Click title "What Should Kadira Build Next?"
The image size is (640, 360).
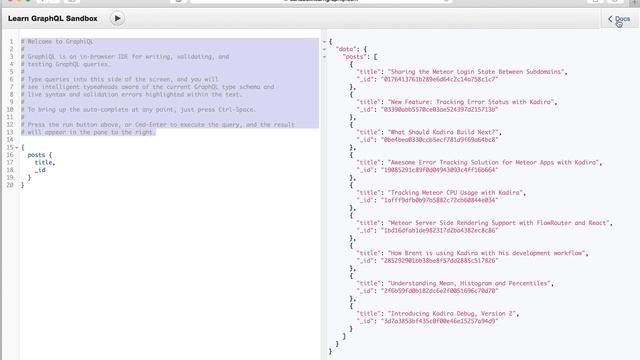pos(443,132)
